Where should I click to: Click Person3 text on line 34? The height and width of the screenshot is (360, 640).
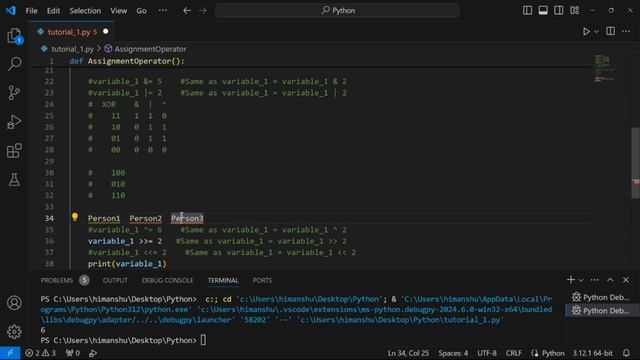187,218
